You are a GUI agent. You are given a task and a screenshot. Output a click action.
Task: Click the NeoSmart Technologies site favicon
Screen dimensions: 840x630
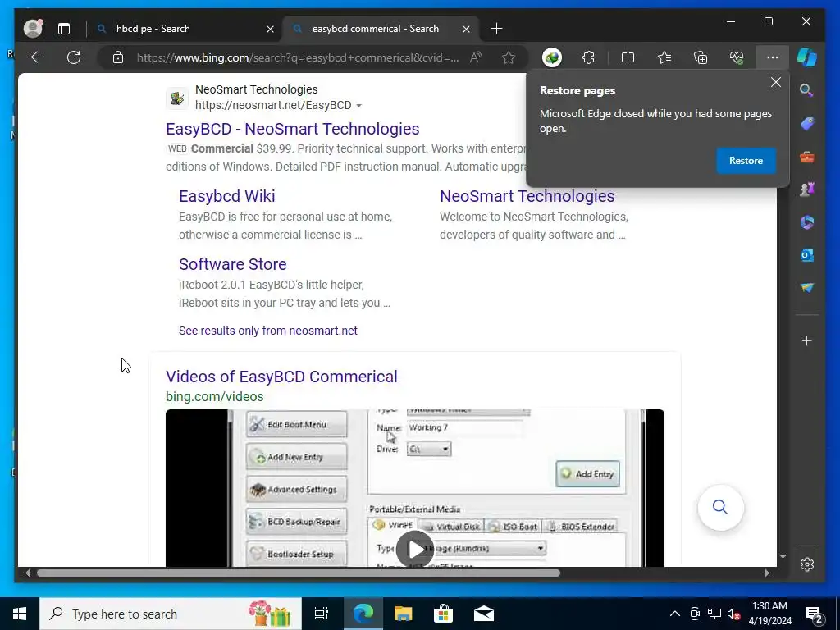point(177,98)
